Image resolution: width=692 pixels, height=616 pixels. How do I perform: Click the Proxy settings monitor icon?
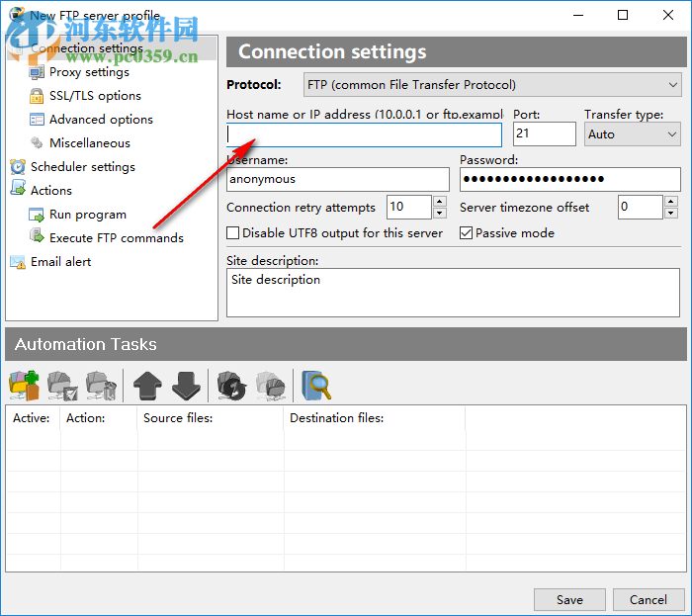coord(37,72)
